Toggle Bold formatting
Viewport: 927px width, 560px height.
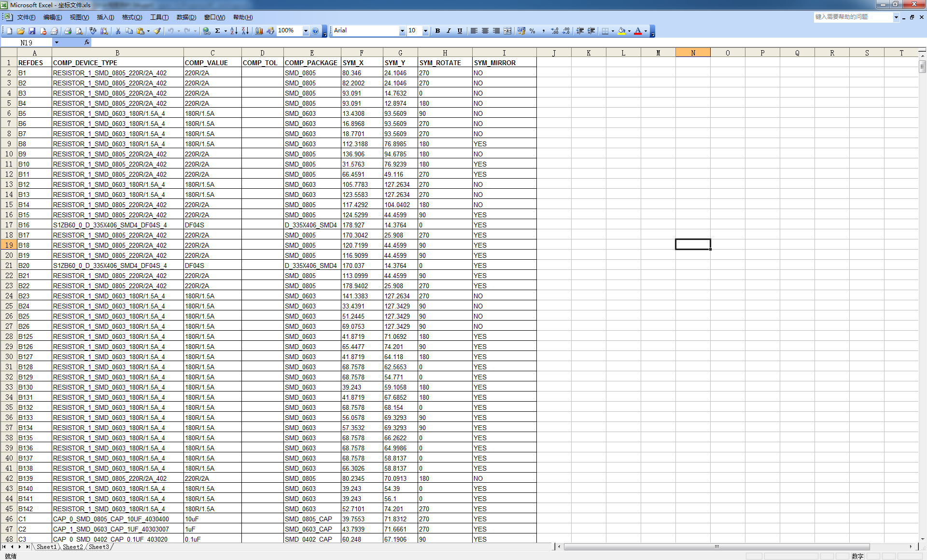tap(437, 31)
